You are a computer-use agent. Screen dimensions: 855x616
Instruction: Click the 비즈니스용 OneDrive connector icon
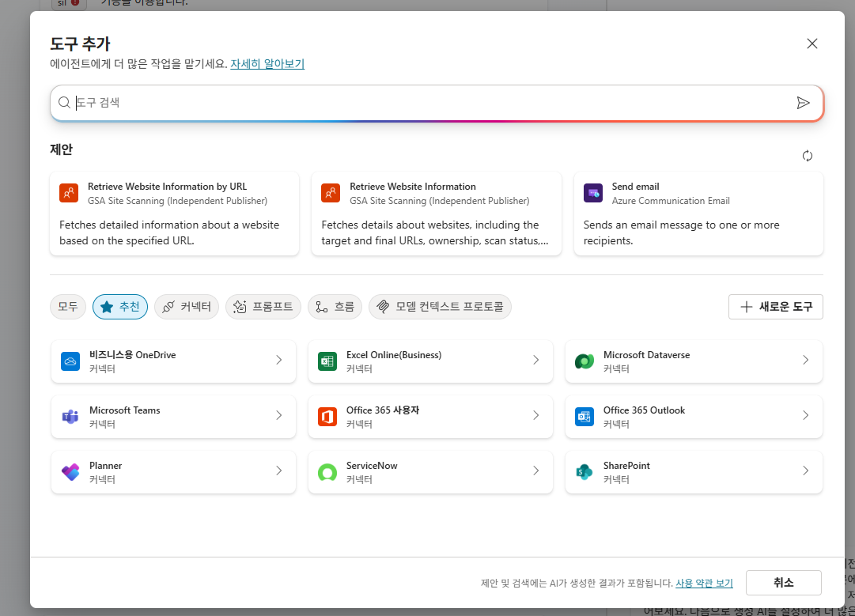70,361
